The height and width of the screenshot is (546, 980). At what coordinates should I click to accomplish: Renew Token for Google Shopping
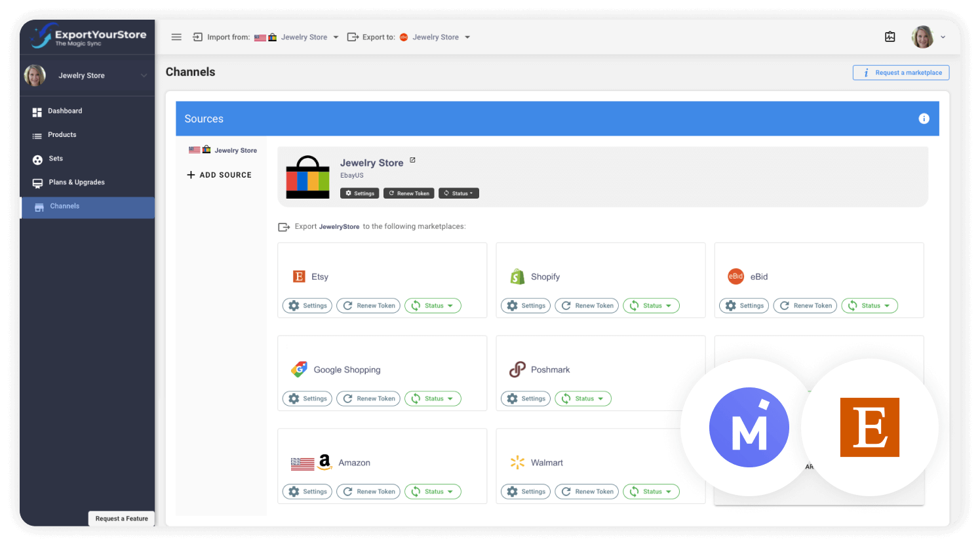[x=368, y=399]
